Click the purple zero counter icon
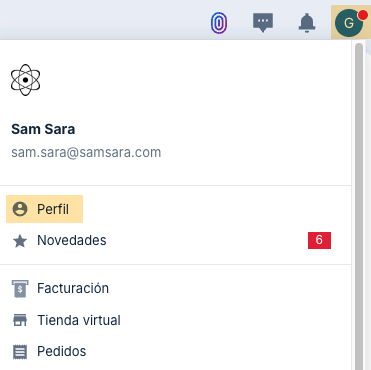Viewport: 371px width, 370px height. [219, 23]
